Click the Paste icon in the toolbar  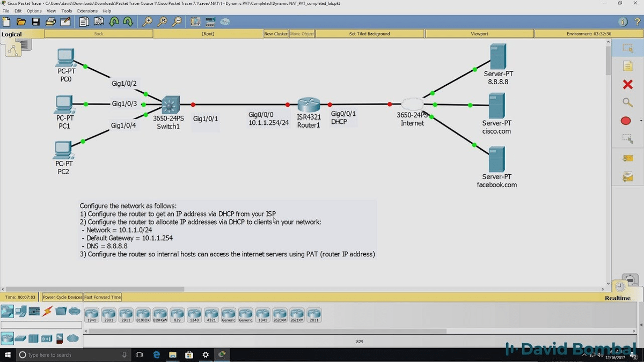(99, 22)
